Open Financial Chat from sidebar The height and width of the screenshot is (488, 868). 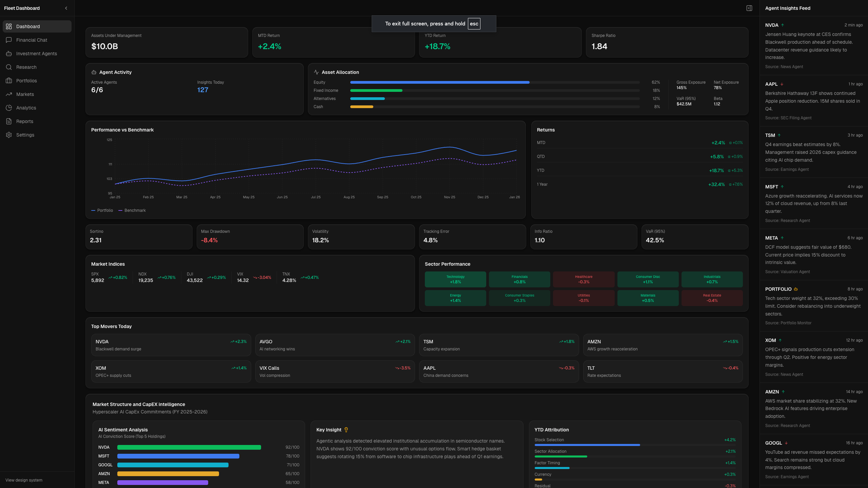pyautogui.click(x=37, y=40)
